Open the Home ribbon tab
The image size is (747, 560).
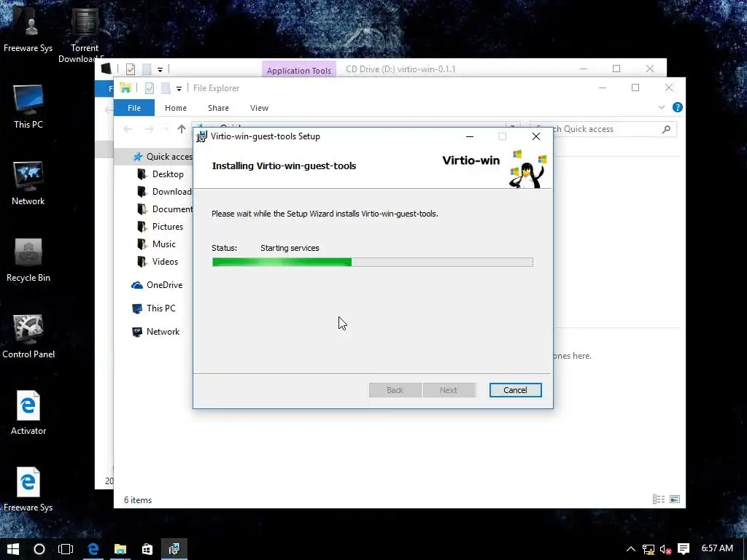click(175, 108)
